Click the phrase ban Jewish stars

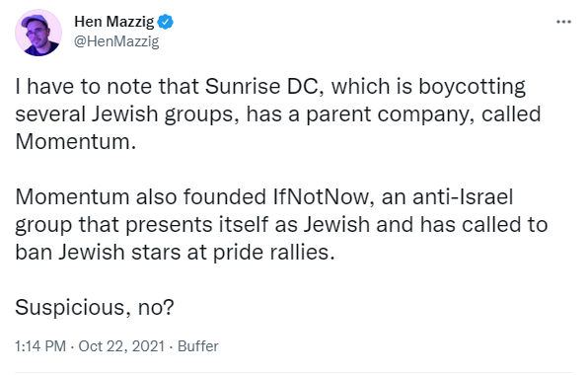(x=98, y=252)
